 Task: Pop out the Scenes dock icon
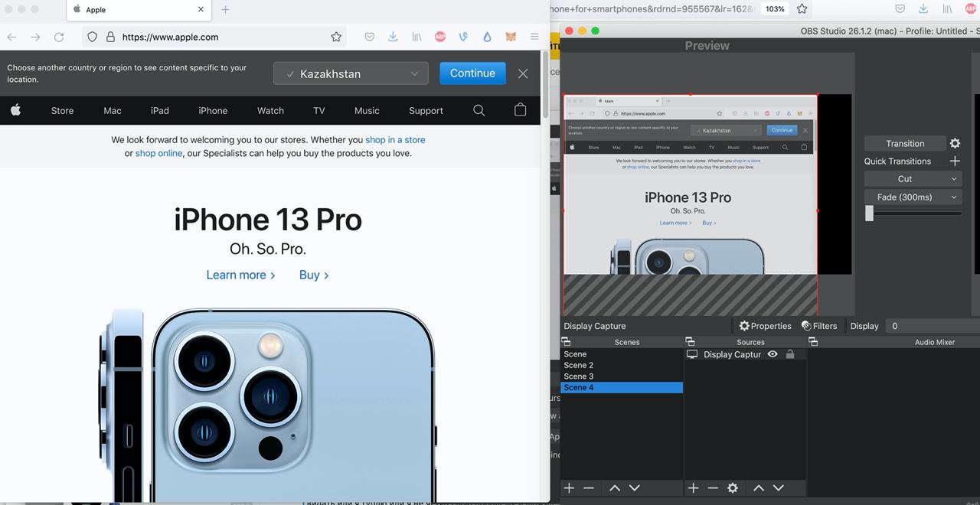pos(566,342)
